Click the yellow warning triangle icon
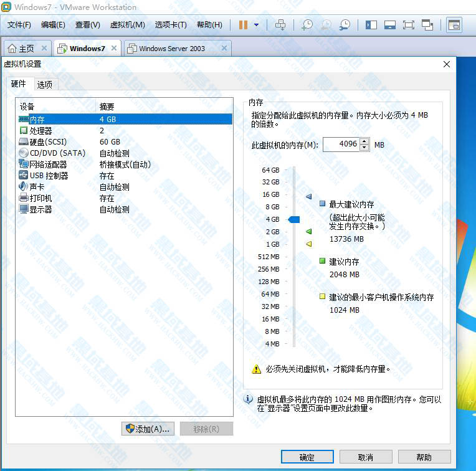The width and height of the screenshot is (476, 471). coord(257,369)
